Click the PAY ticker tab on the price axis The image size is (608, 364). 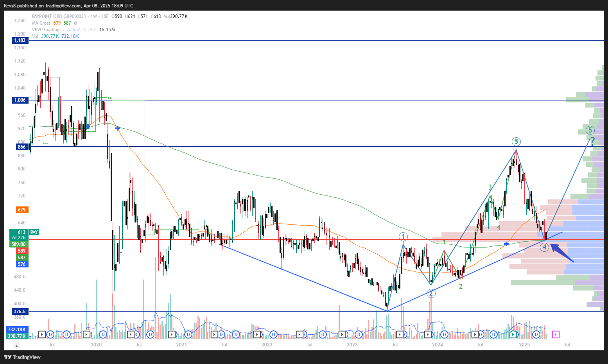[34, 232]
